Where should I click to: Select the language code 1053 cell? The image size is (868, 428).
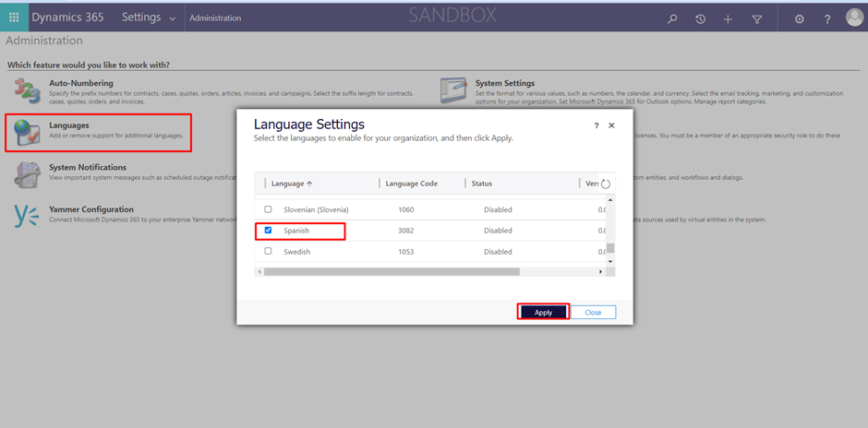(405, 252)
